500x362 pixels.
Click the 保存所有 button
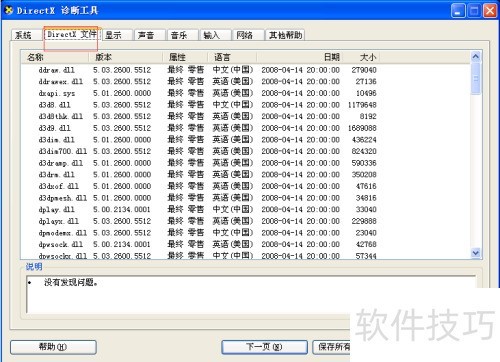coord(332,347)
